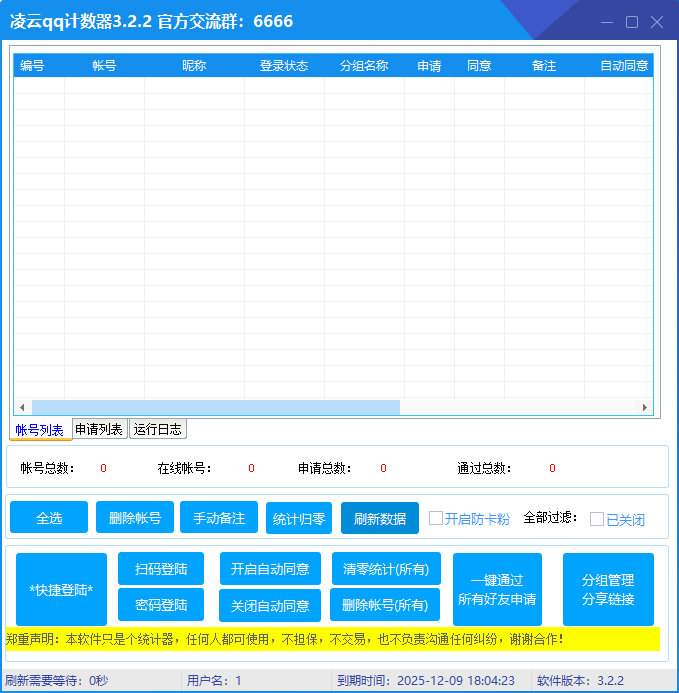Click the 申请总数 label
The width and height of the screenshot is (679, 693).
click(x=325, y=468)
